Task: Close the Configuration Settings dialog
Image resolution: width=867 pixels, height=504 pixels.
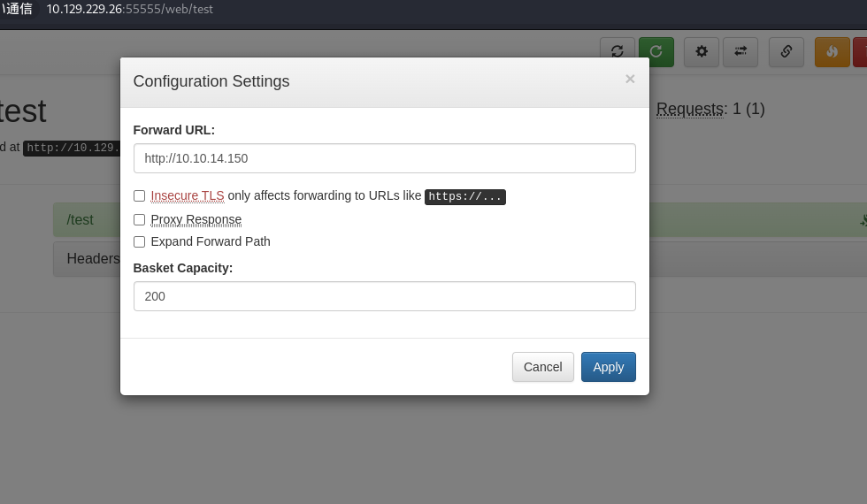Action: [x=630, y=79]
